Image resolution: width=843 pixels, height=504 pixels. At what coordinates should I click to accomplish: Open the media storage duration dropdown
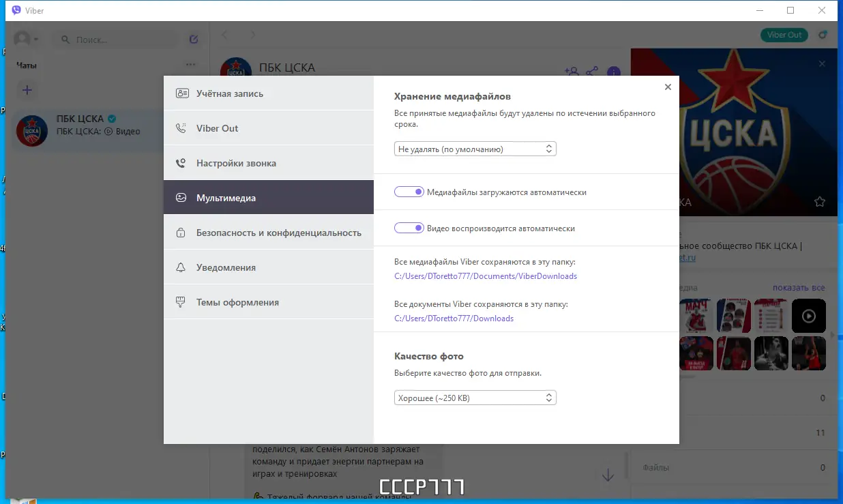475,148
